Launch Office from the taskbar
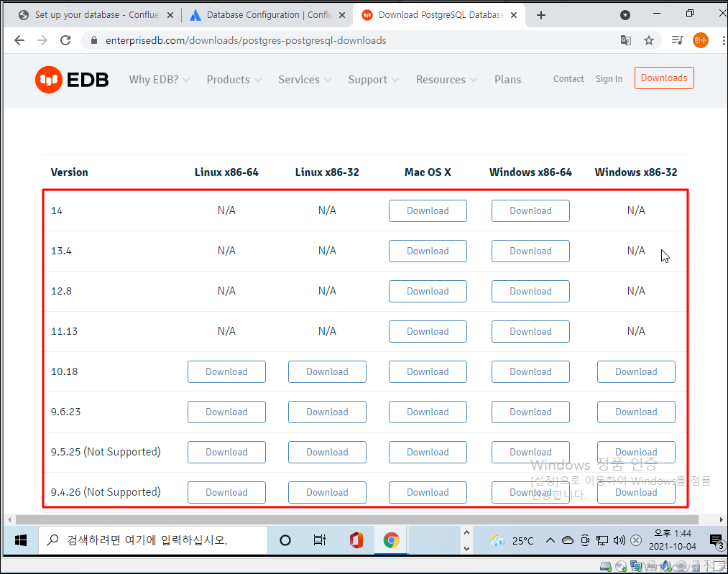This screenshot has height=574, width=728. pos(356,540)
